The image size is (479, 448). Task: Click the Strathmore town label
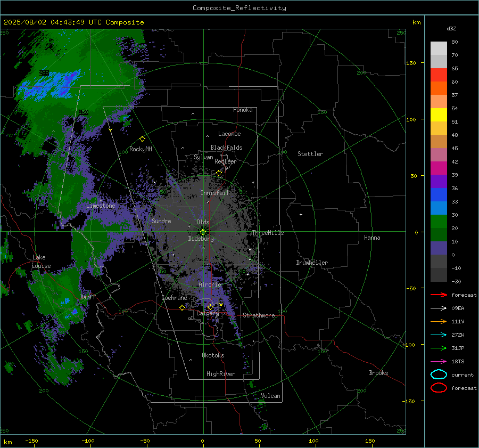259,315
